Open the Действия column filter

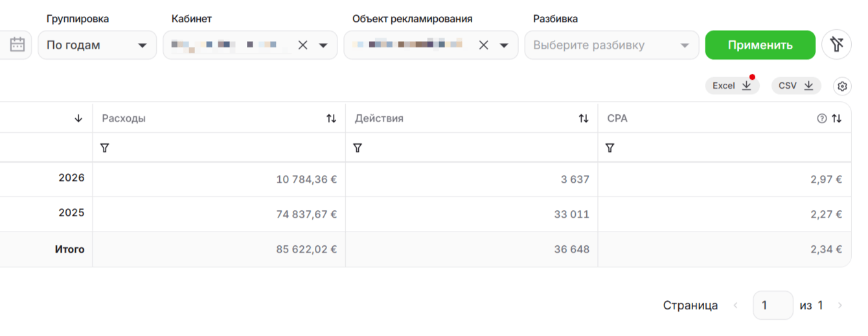coord(358,148)
